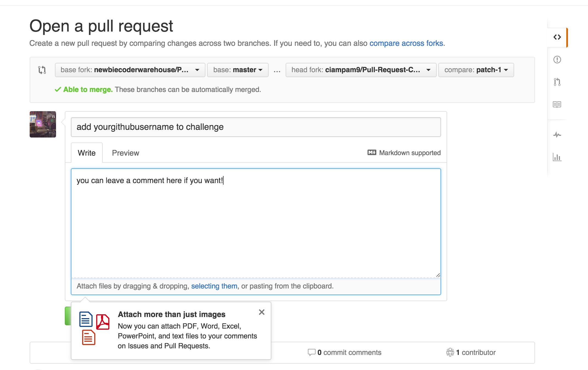This screenshot has height=370, width=588.
Task: Click the user avatar thumbnail
Action: click(x=43, y=124)
